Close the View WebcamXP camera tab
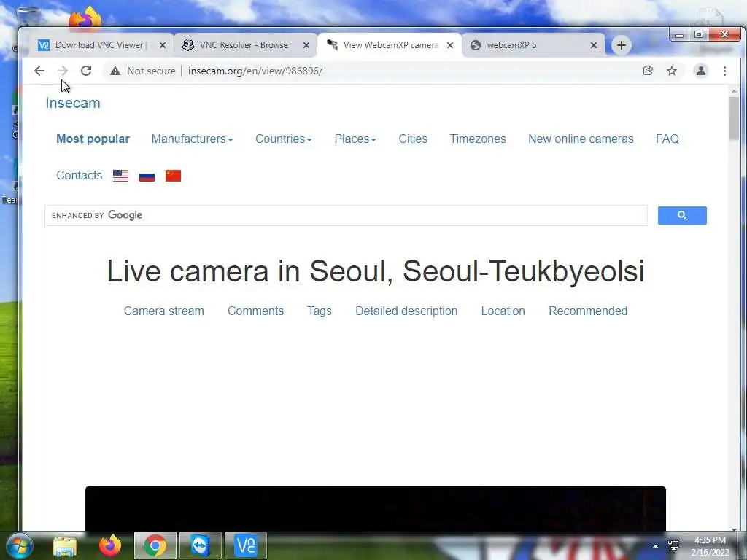This screenshot has height=560, width=747. point(449,45)
